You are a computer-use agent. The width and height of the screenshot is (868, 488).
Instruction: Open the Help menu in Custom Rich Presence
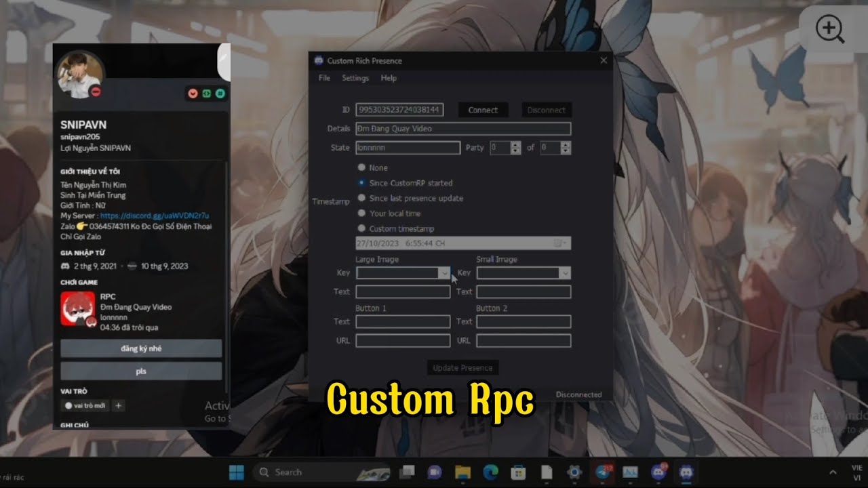pyautogui.click(x=389, y=78)
